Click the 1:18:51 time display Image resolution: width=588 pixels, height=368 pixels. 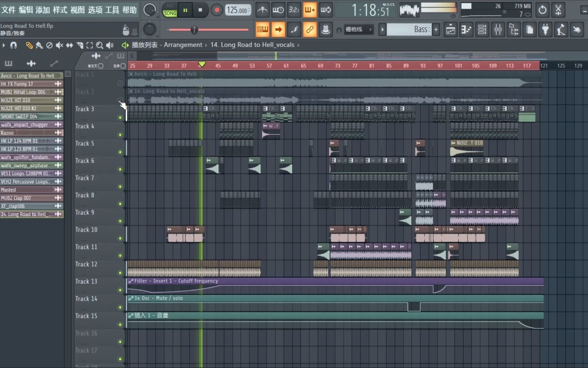(371, 10)
